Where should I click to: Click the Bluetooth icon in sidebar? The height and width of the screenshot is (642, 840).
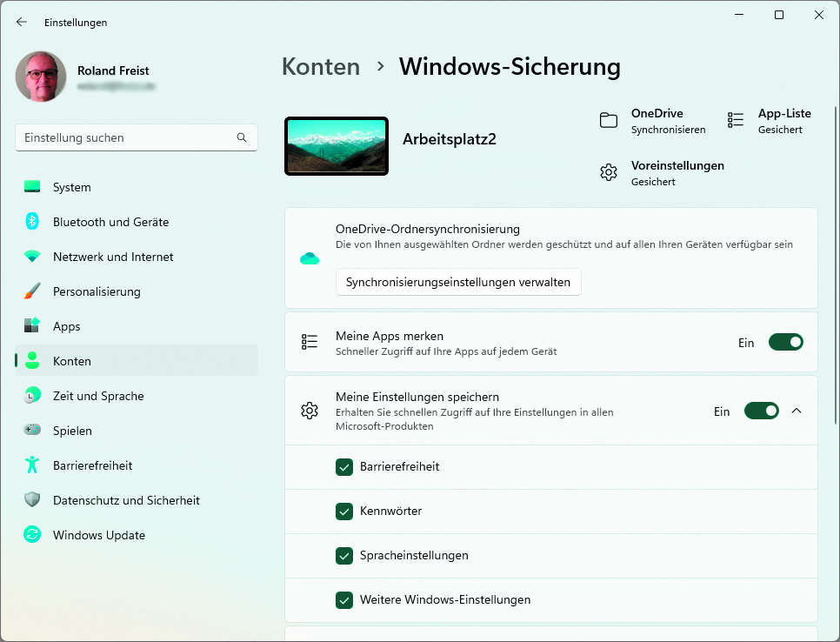pyautogui.click(x=32, y=221)
